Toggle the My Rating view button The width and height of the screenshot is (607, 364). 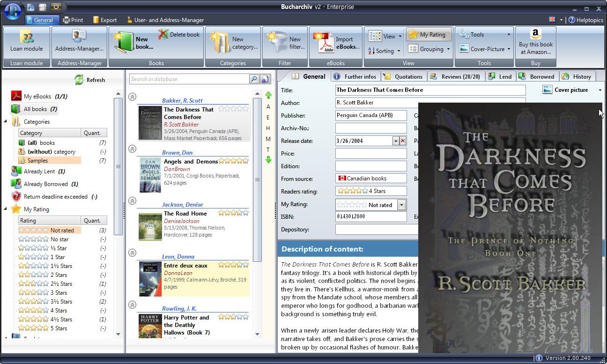429,34
